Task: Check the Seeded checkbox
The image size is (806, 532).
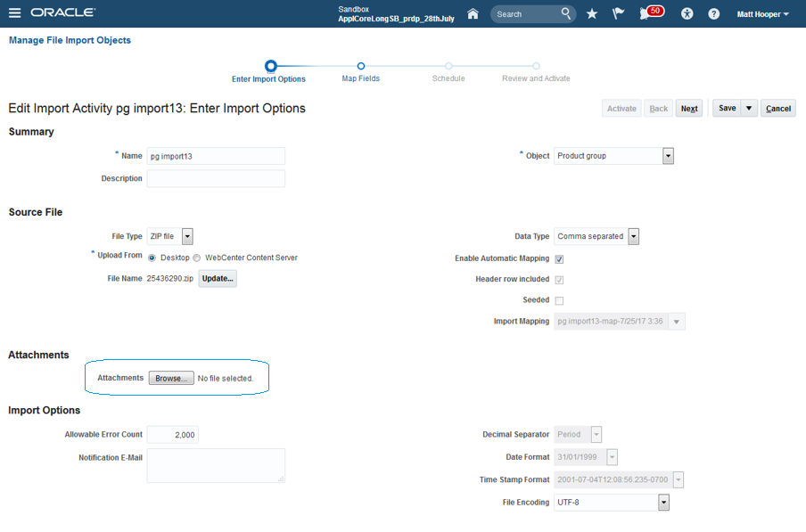Action: pyautogui.click(x=559, y=300)
